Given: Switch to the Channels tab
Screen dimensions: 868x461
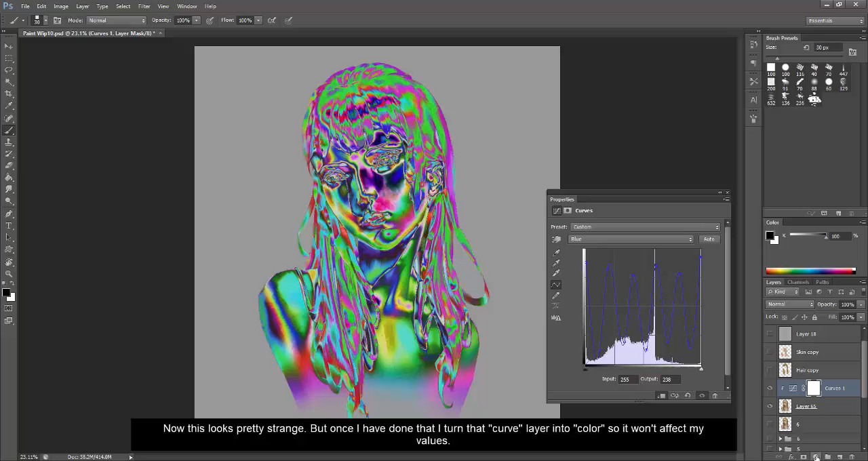Looking at the screenshot, I should 798,282.
